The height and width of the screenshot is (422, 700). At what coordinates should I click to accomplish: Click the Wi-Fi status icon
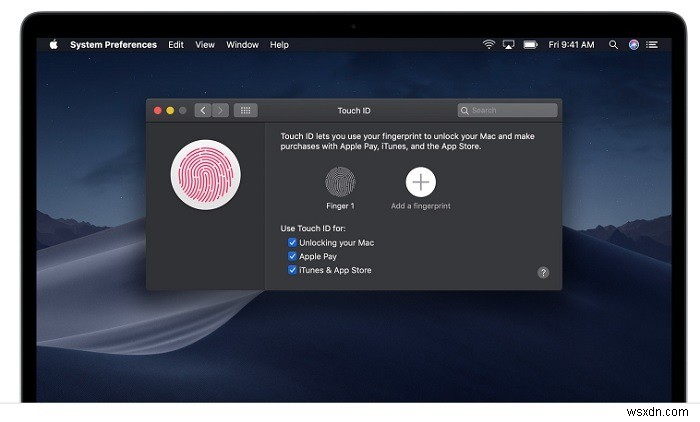click(x=489, y=44)
